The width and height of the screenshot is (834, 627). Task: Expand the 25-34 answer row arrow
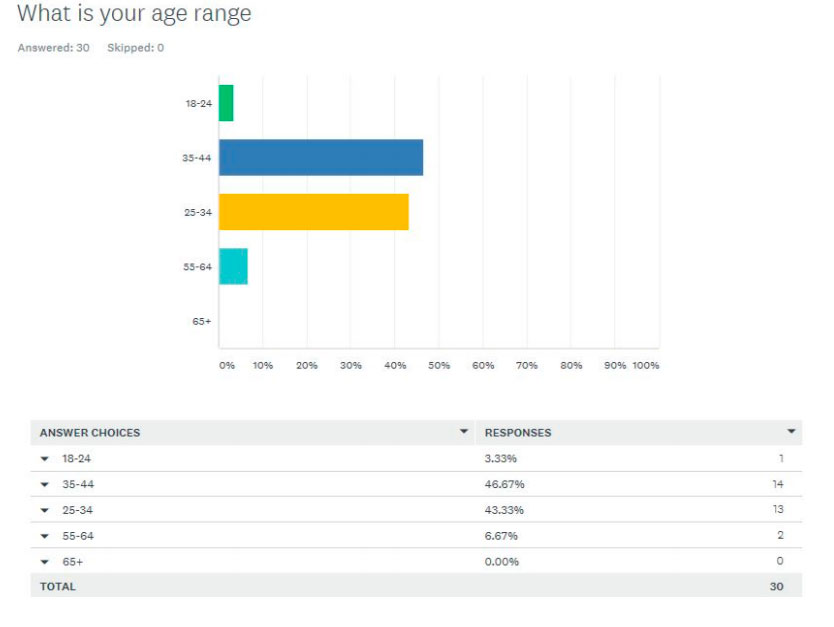tap(45, 510)
